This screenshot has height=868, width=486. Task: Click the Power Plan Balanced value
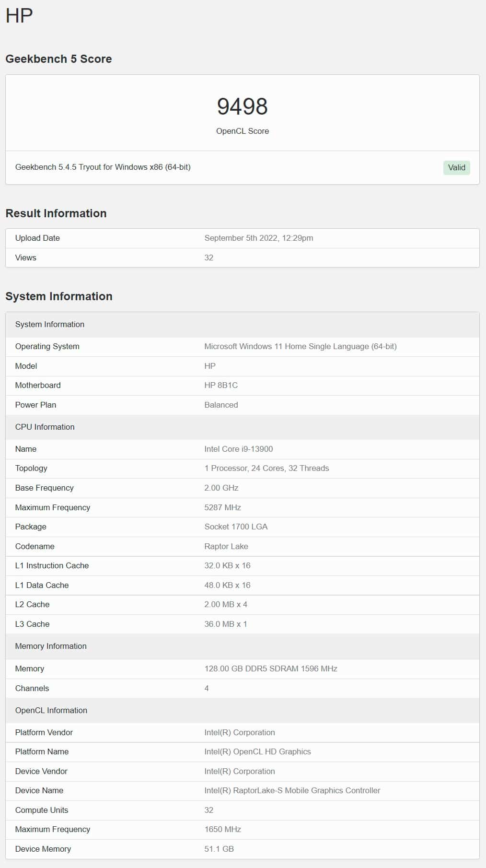point(221,405)
